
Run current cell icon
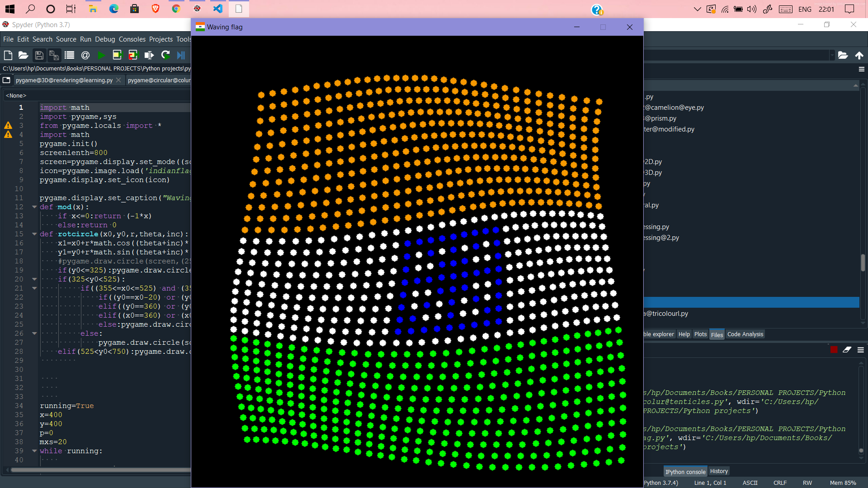[117, 55]
